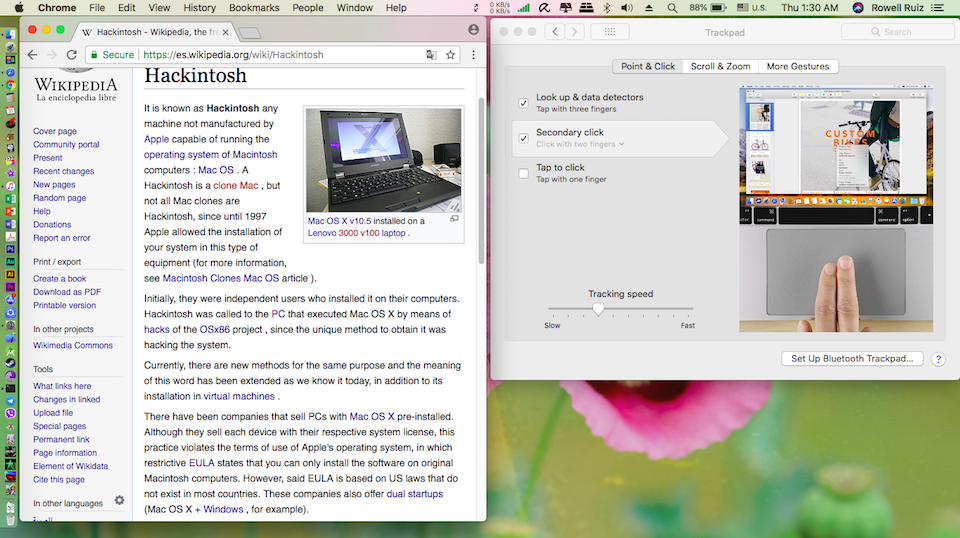Close the Hackintosh Wikipedia tab

click(225, 32)
